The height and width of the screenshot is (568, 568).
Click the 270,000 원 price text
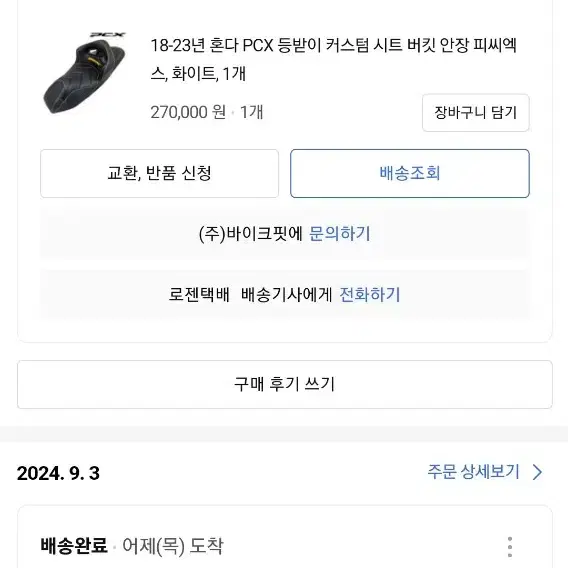(188, 112)
